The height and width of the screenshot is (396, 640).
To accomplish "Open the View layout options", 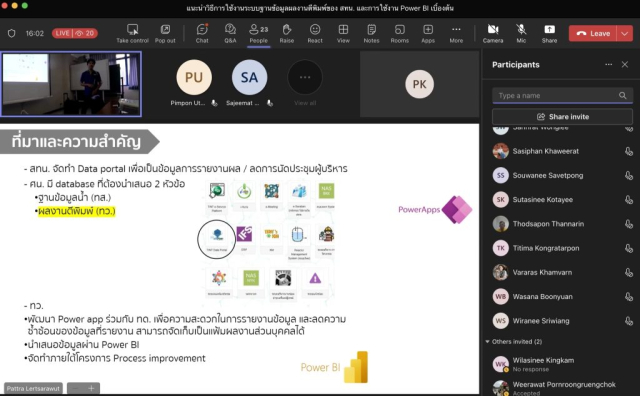I will (343, 33).
